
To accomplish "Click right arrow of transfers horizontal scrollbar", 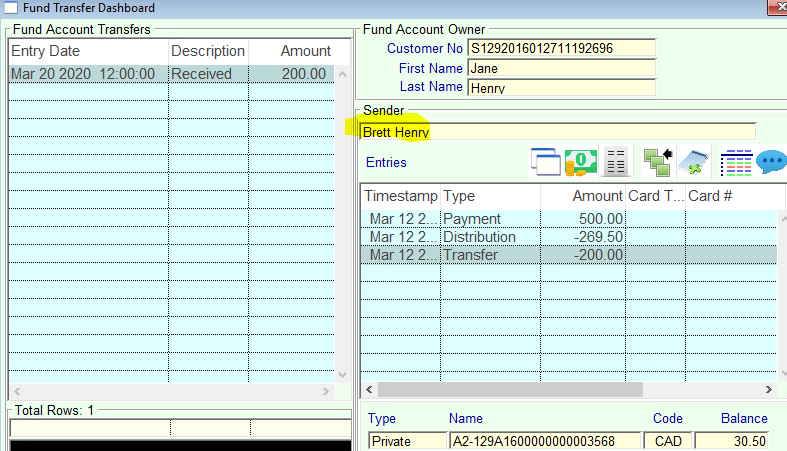I will 326,391.
